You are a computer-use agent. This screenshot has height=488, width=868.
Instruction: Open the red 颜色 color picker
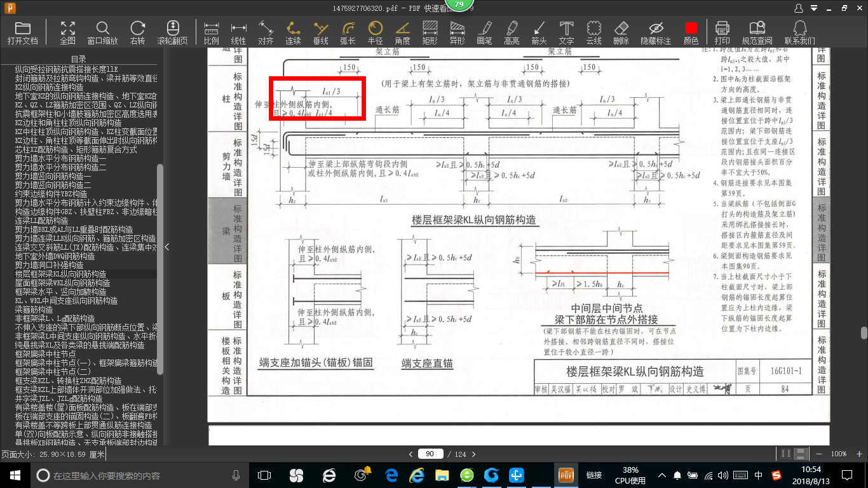(691, 32)
